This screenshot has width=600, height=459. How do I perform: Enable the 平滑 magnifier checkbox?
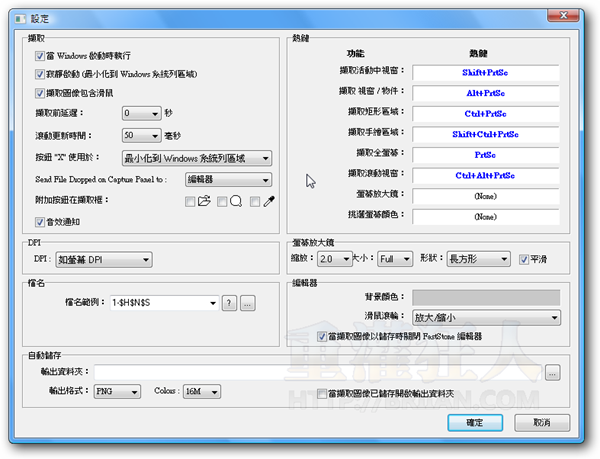point(524,259)
